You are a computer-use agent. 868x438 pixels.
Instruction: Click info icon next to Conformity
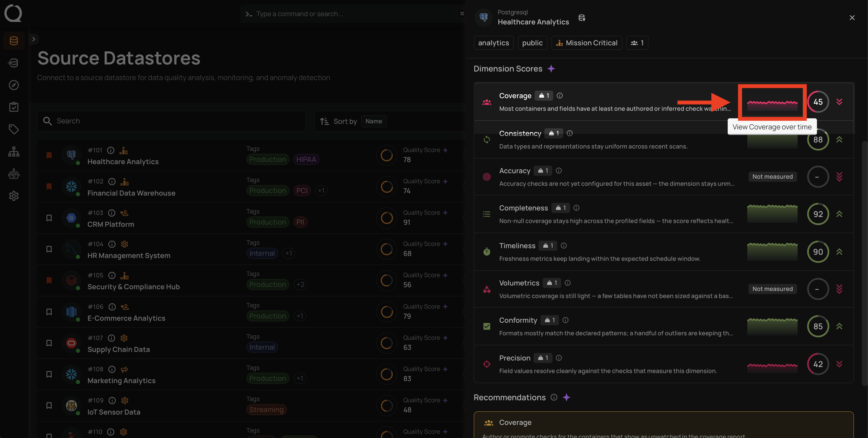[x=566, y=320]
